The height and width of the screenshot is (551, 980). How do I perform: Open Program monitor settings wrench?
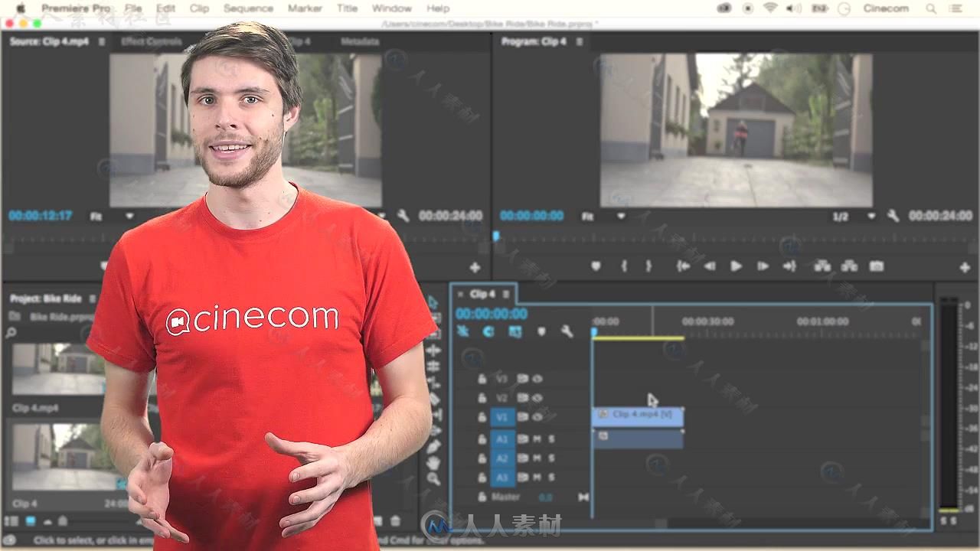[x=893, y=216]
